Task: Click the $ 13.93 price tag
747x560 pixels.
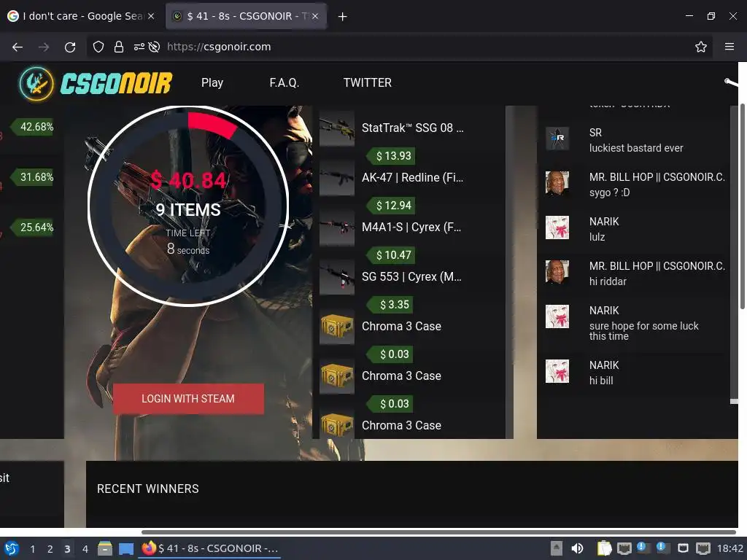Action: [x=391, y=156]
